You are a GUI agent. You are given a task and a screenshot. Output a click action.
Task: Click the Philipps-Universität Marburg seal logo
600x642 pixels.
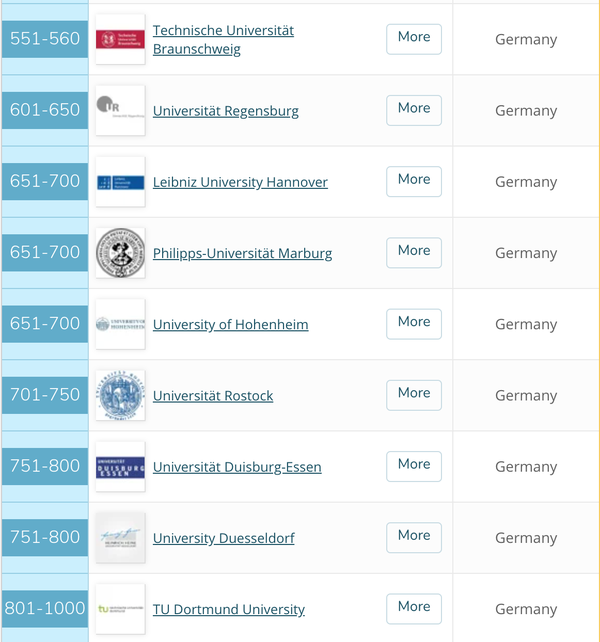point(120,253)
